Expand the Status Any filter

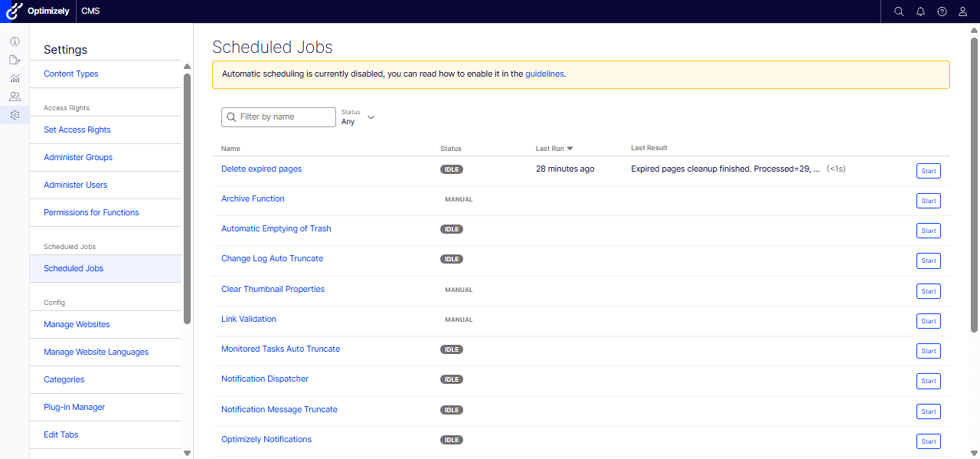pos(358,117)
